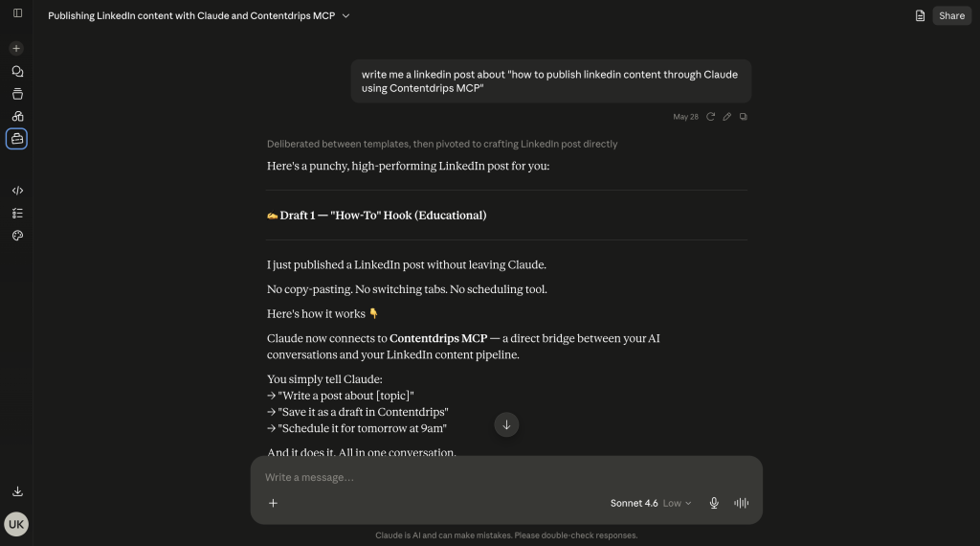Expand the conversation title dropdown chevron

pos(345,15)
